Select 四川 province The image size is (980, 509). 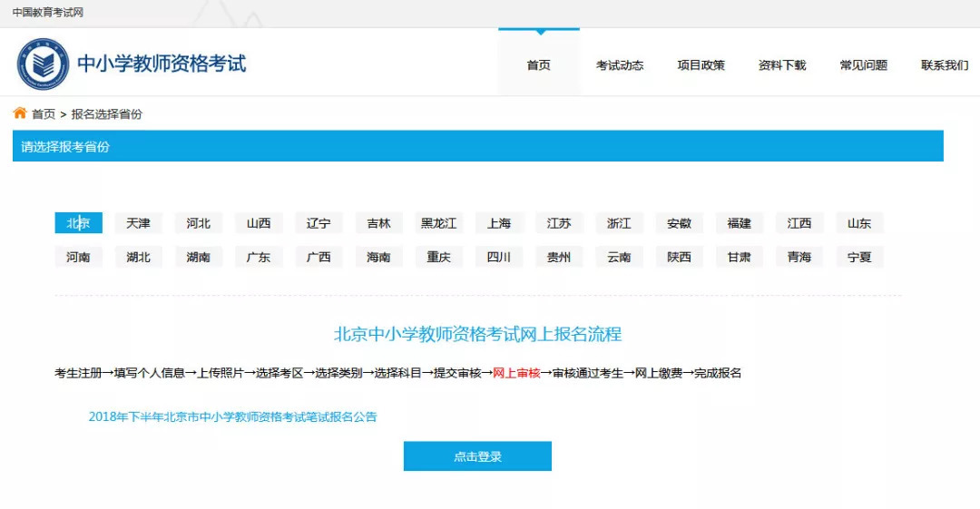tap(499, 257)
